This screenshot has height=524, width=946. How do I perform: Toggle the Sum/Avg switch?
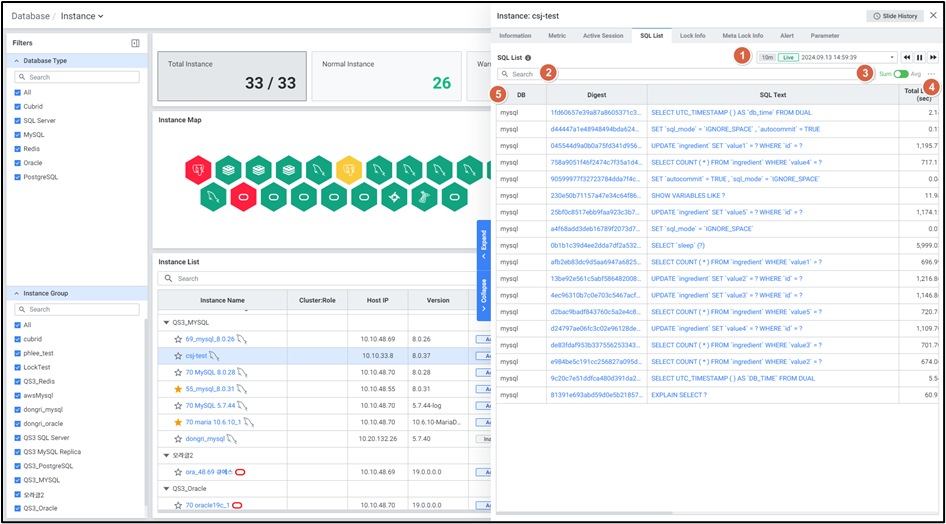tap(900, 74)
